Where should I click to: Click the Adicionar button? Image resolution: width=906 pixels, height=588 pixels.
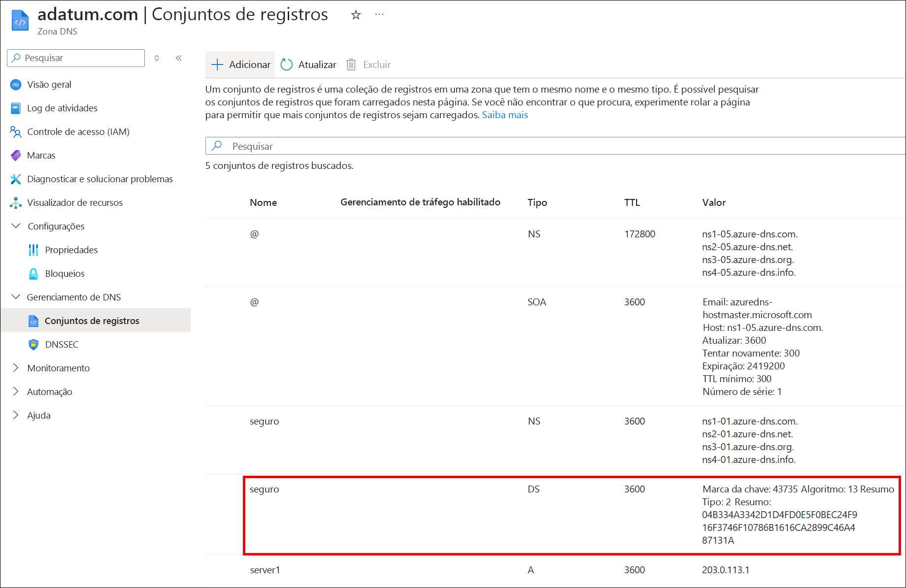(240, 65)
